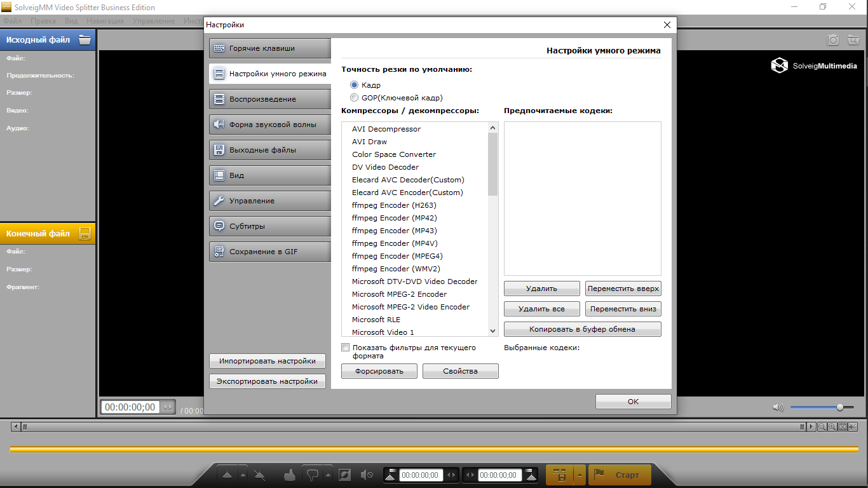This screenshot has width=868, height=488.
Task: Click Импортировать настройки button
Action: (x=268, y=361)
